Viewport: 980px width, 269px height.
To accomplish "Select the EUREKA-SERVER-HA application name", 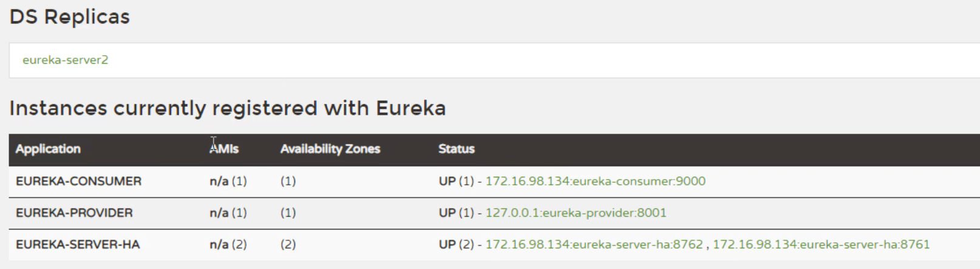I will [x=78, y=244].
